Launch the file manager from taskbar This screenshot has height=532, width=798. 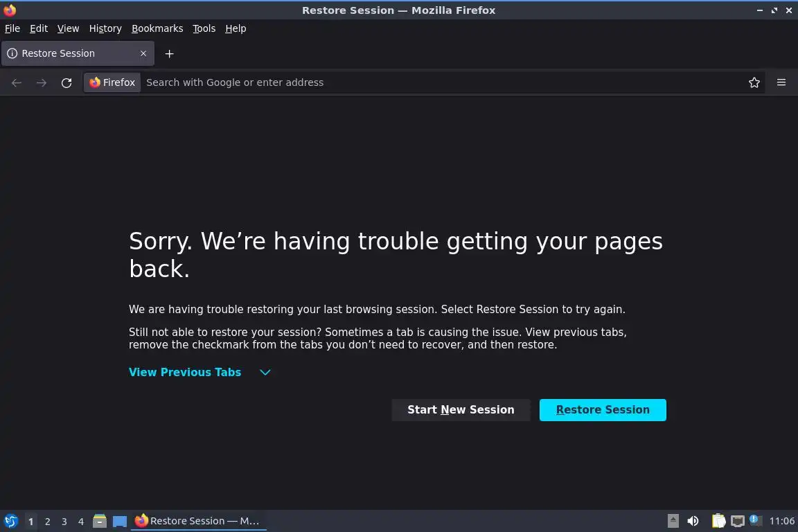(x=100, y=521)
